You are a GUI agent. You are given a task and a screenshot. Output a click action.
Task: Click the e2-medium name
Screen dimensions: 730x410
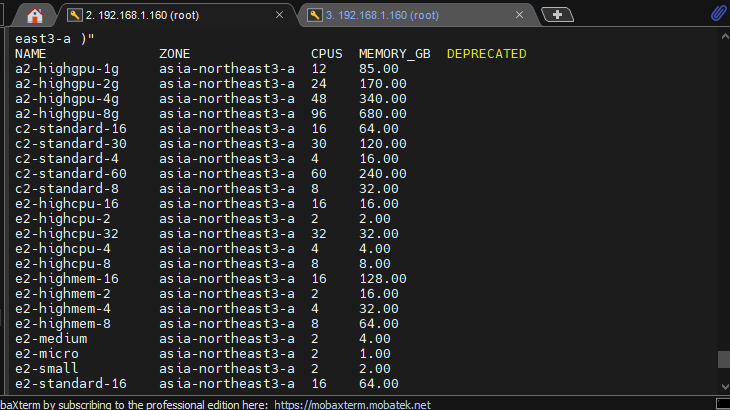[x=51, y=339]
